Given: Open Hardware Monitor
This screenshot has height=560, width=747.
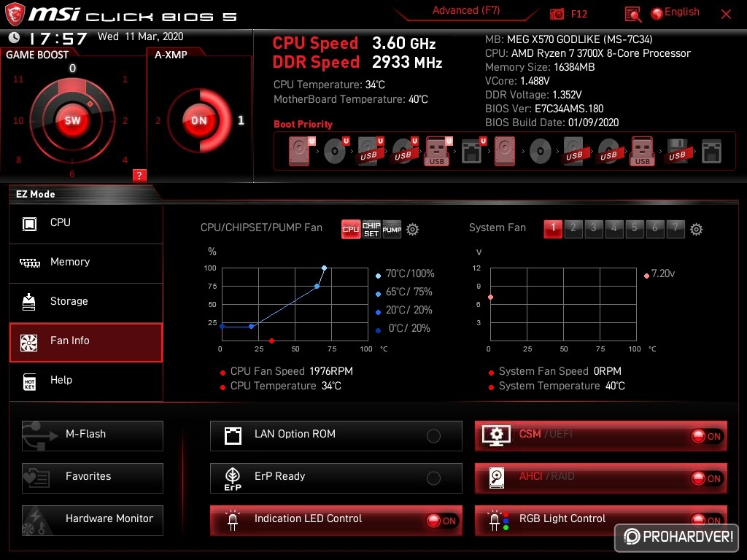Looking at the screenshot, I should (93, 521).
